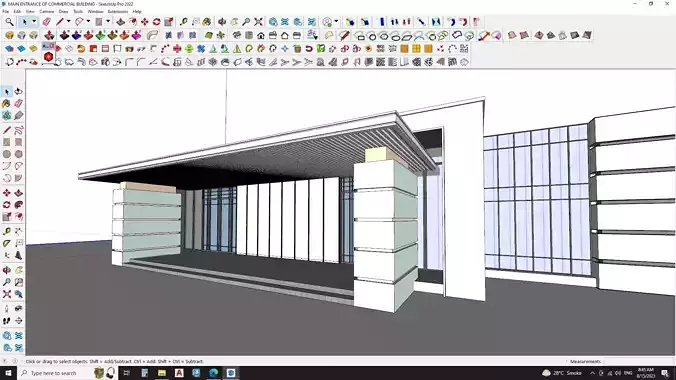Open the notification center icon in taskbar
This screenshot has height=380, width=676.
pyautogui.click(x=665, y=373)
